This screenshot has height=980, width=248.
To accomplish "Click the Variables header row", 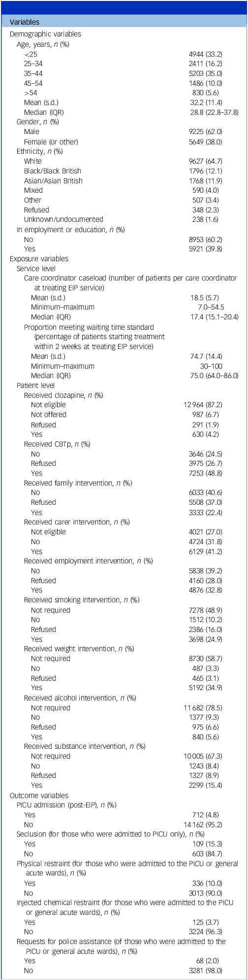I will pos(124,22).
